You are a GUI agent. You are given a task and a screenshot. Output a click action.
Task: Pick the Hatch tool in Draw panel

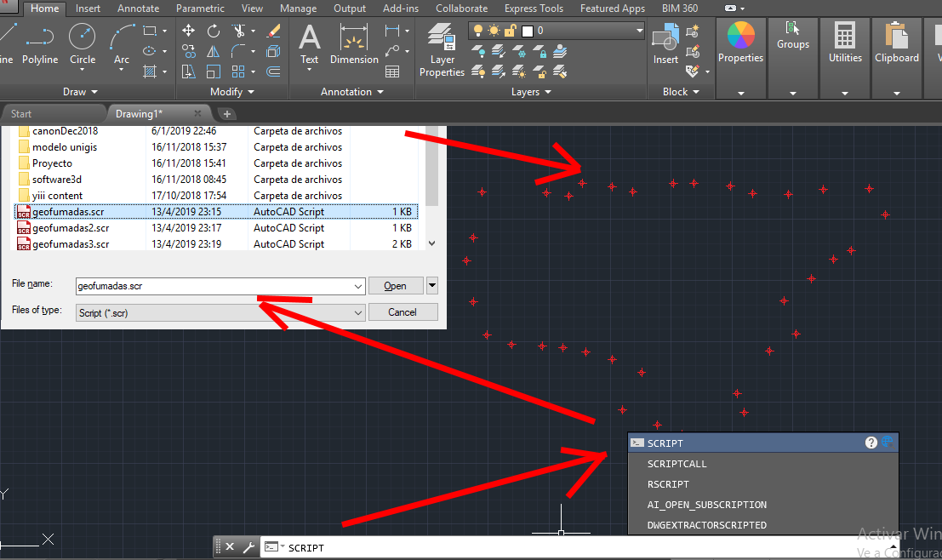[150, 72]
